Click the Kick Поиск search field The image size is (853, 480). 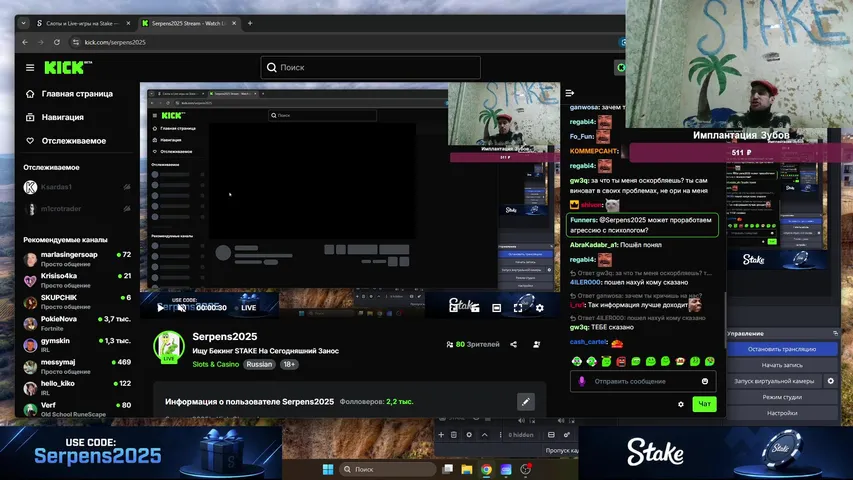(x=370, y=67)
